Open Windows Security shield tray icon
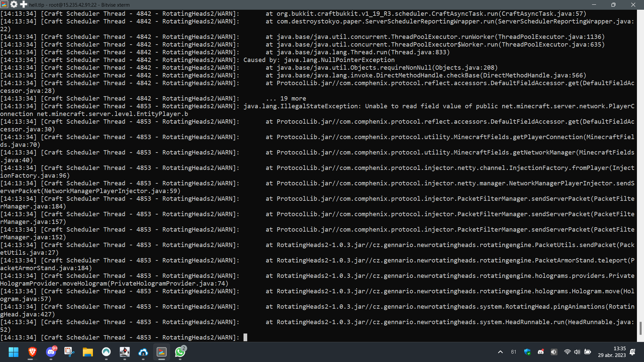Viewport: 644px width, 362px height. (527, 352)
